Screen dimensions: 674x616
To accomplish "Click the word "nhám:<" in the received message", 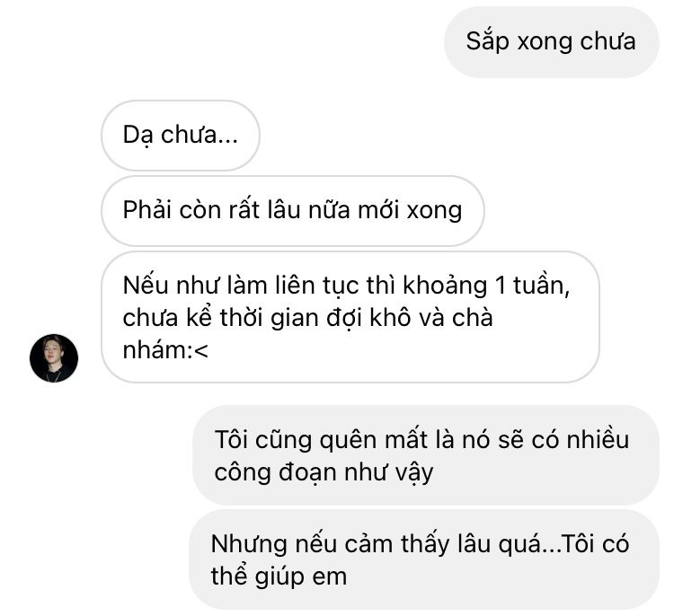I will pos(165,350).
